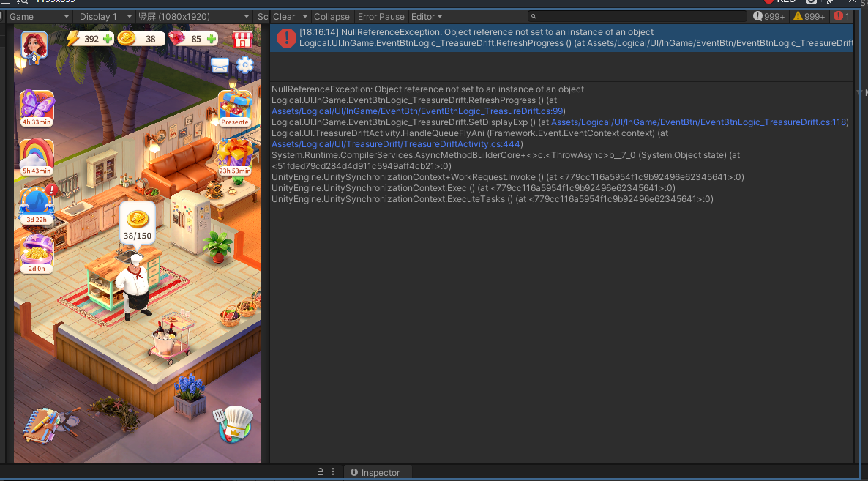
Task: Open the Editor dropdown in console
Action: pyautogui.click(x=427, y=16)
